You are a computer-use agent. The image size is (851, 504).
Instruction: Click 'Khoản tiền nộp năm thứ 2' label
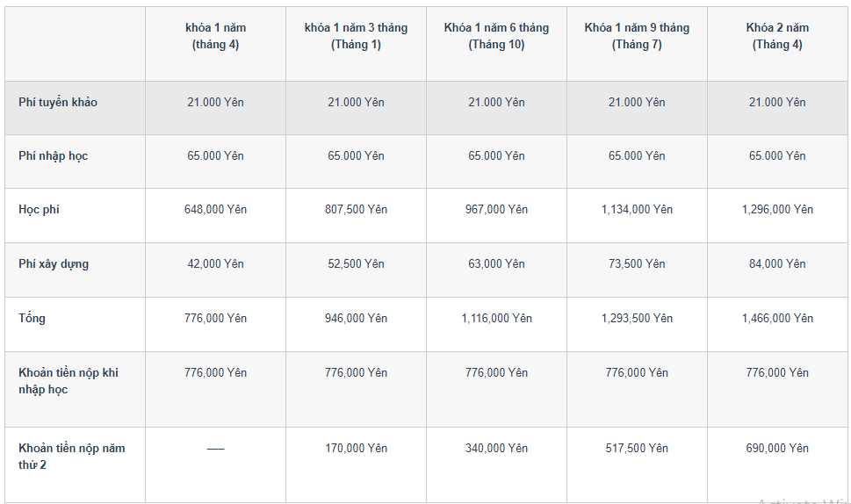click(x=72, y=457)
